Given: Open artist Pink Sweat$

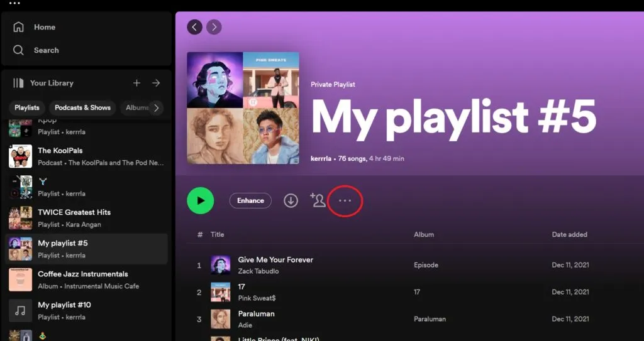Looking at the screenshot, I should click(257, 298).
